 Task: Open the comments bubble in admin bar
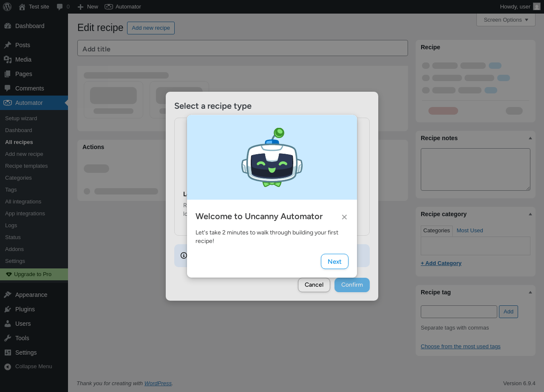coord(60,7)
